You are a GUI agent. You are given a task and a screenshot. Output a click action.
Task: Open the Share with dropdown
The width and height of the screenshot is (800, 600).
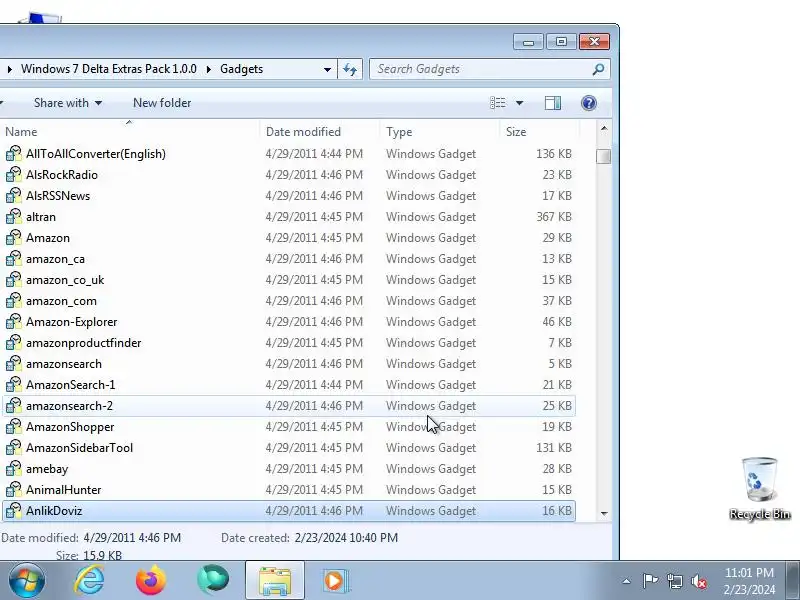(67, 103)
